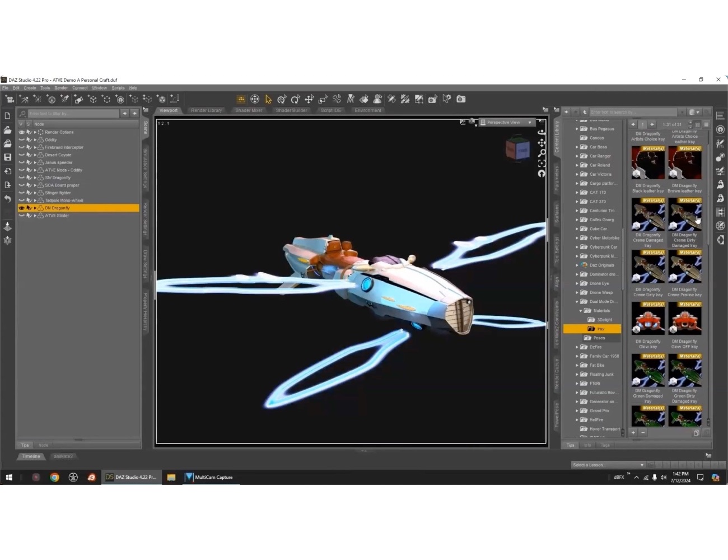The width and height of the screenshot is (728, 560).
Task: Toggle visibility of SIV Dragonfly
Action: click(x=21, y=178)
